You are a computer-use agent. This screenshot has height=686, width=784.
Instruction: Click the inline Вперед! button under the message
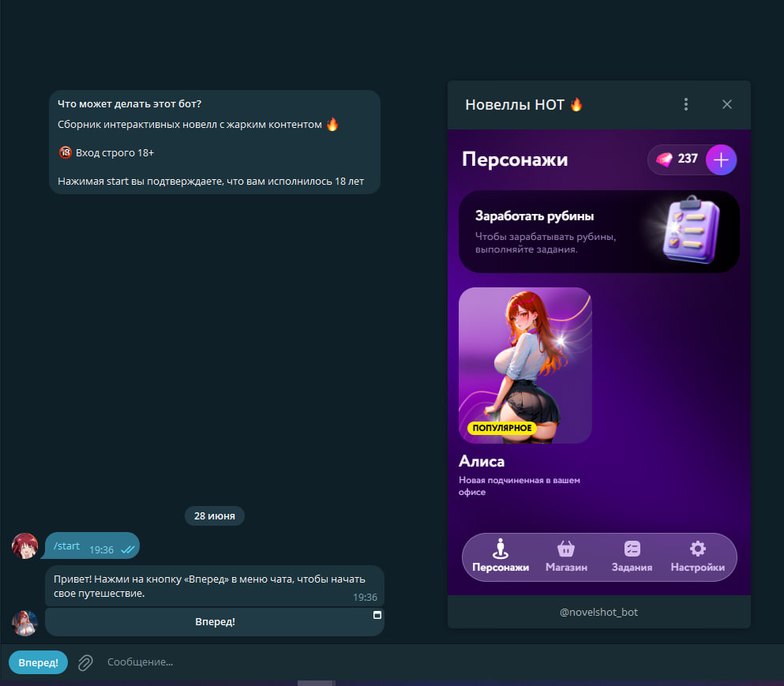point(215,621)
